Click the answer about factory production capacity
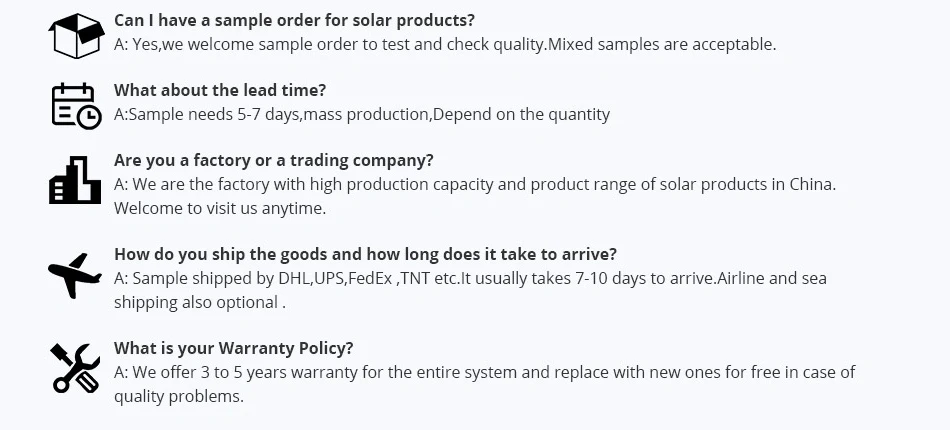The height and width of the screenshot is (430, 950). [474, 184]
